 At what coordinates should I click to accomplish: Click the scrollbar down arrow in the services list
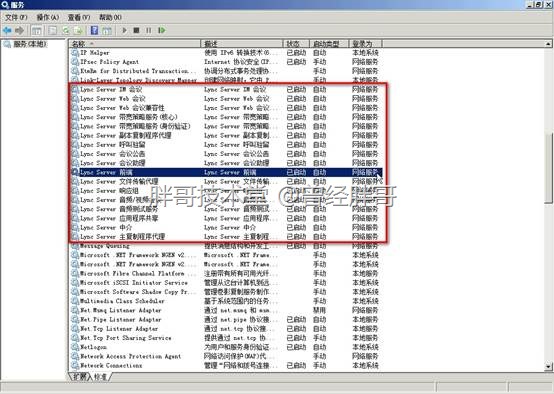click(548, 366)
